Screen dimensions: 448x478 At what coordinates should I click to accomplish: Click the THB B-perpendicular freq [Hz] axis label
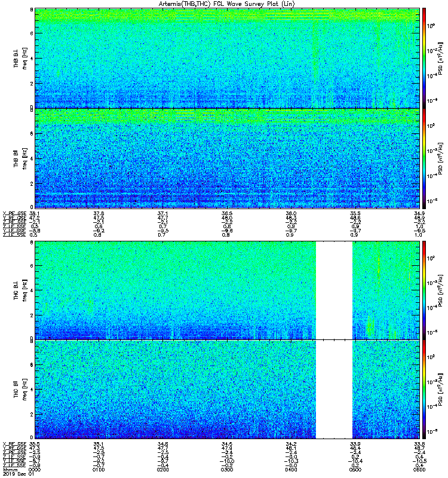point(24,58)
